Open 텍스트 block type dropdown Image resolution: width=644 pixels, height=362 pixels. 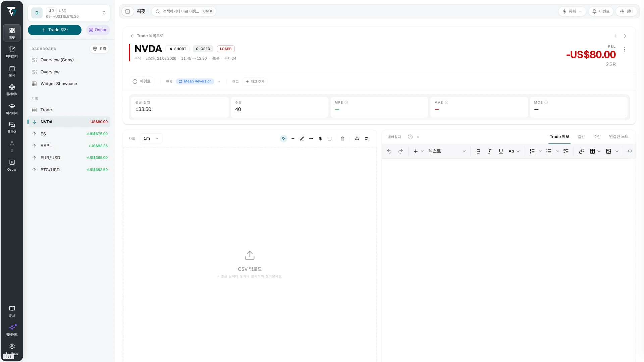pos(447,152)
